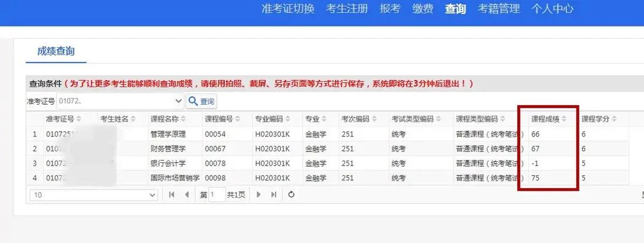Click the page number input field
Image resolution: width=644 pixels, height=243 pixels.
tap(217, 195)
